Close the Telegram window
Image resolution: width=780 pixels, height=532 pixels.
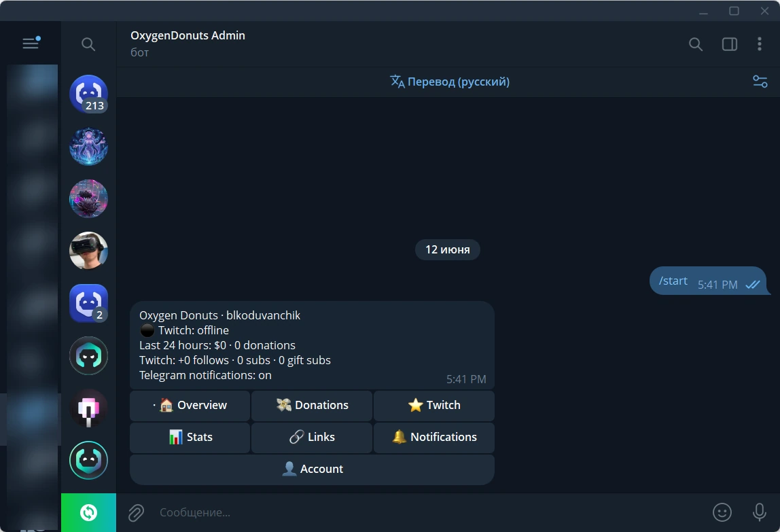pos(764,11)
